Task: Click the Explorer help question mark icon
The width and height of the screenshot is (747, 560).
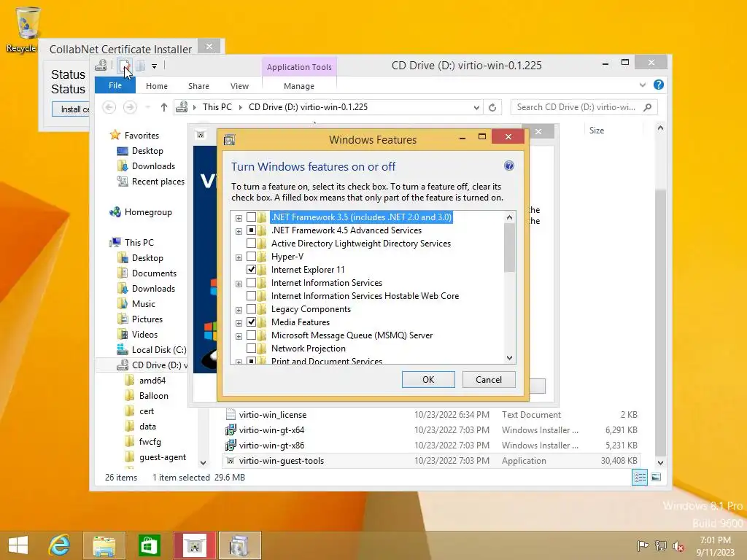Action: coord(659,85)
